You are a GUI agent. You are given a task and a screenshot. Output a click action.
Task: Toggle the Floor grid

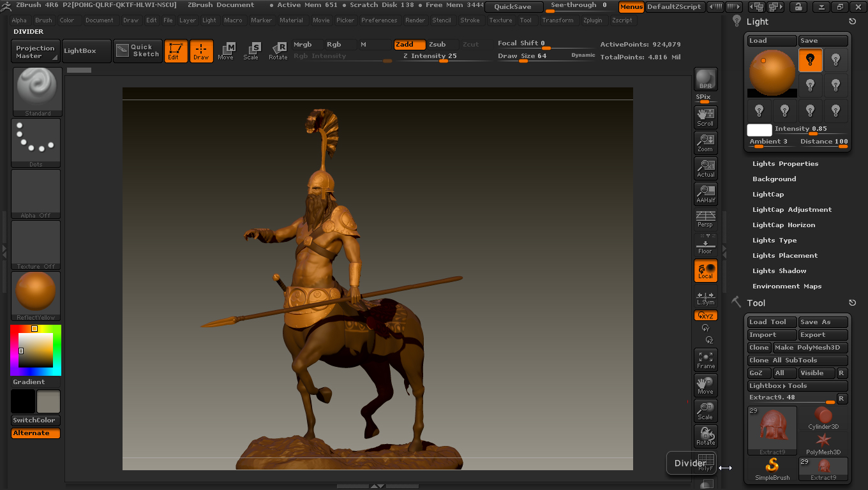coord(705,245)
